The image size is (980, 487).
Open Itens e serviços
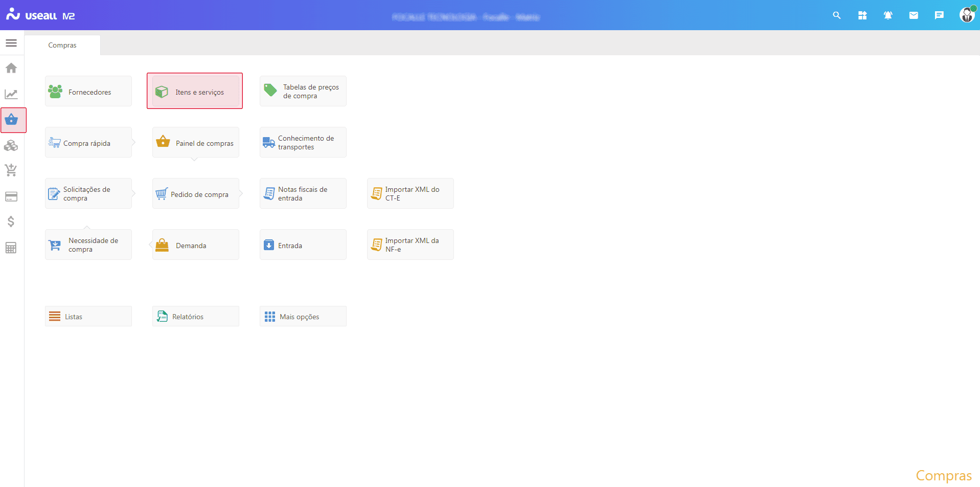(195, 92)
